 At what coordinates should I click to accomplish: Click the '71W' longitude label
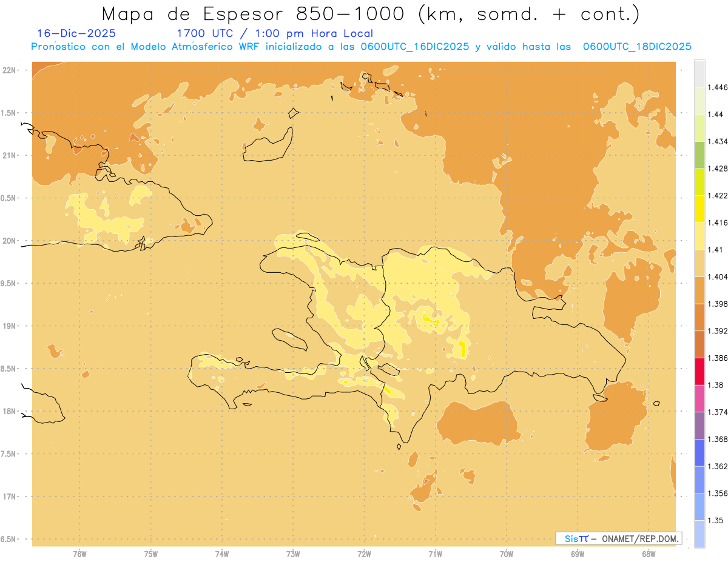[x=435, y=554]
